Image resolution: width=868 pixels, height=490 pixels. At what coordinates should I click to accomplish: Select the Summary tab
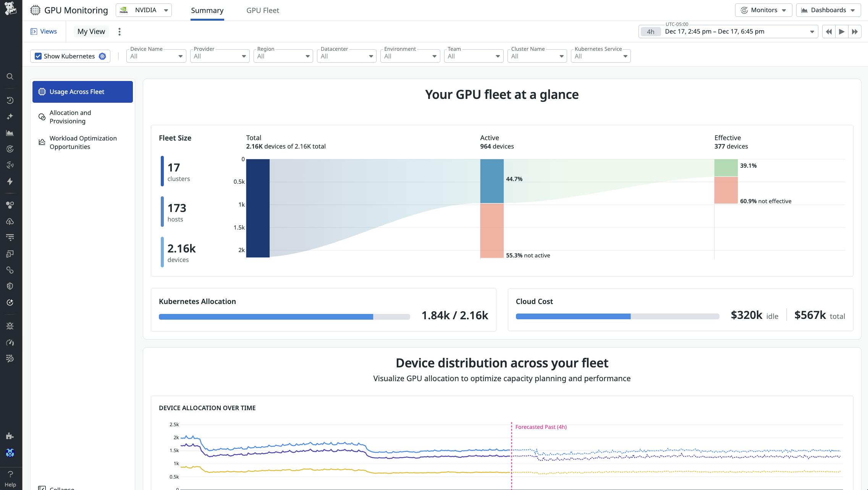[x=207, y=10]
